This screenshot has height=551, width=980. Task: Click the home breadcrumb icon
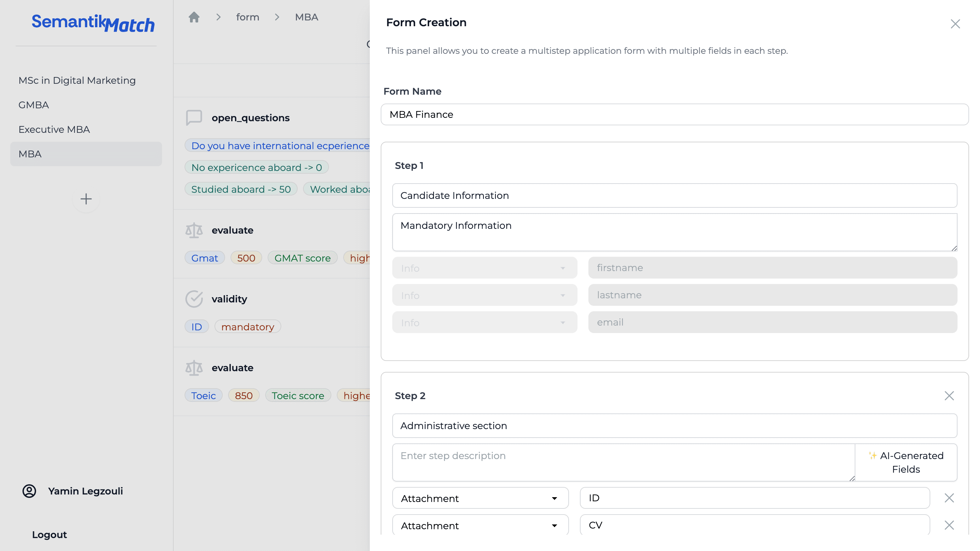(194, 17)
